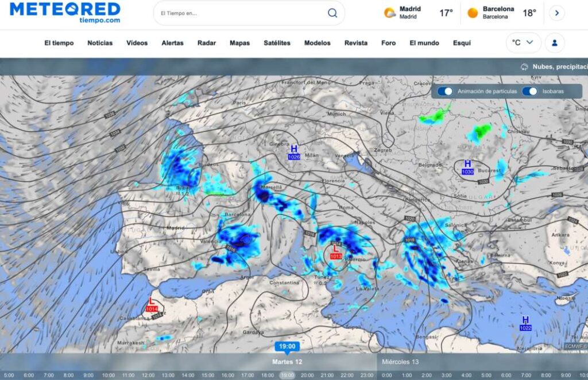Viewport: 588px width, 380px height.
Task: Open the °C units dropdown
Action: coord(523,43)
